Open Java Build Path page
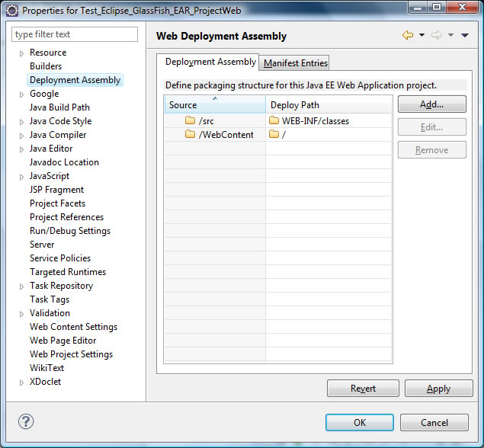The width and height of the screenshot is (484, 448). [x=59, y=107]
